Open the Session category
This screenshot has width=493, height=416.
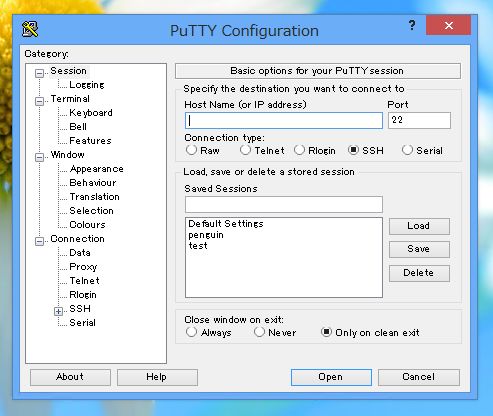(x=68, y=71)
